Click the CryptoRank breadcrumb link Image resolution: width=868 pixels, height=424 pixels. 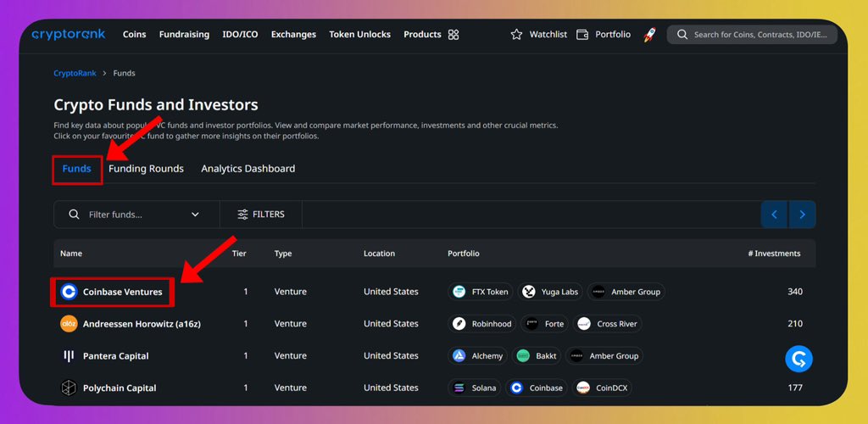pyautogui.click(x=75, y=73)
